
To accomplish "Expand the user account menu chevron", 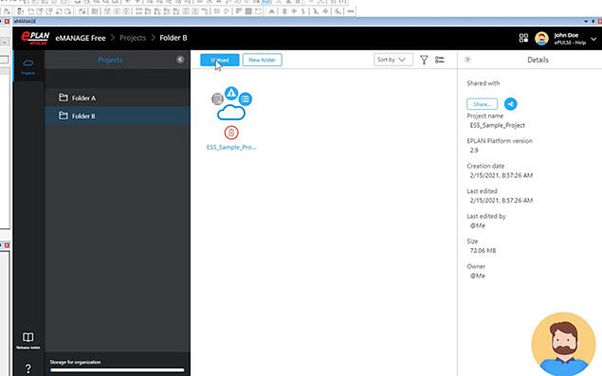I will pyautogui.click(x=594, y=39).
